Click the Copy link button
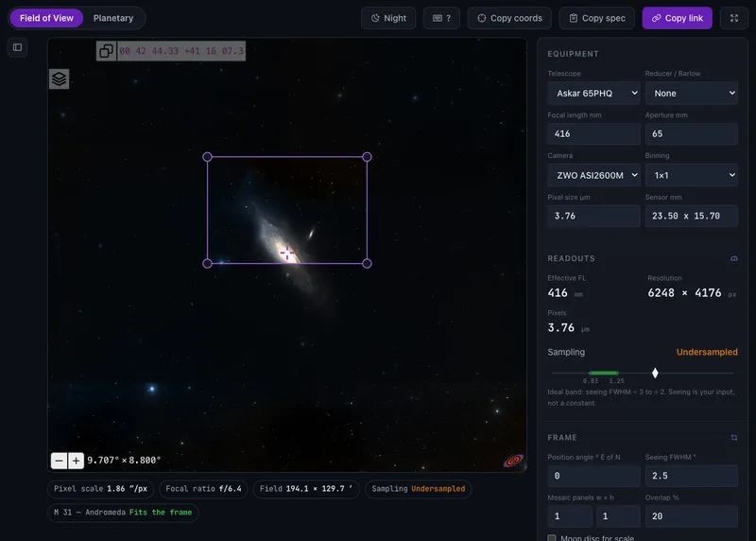Screen dimensions: 756x541 tap(677, 18)
